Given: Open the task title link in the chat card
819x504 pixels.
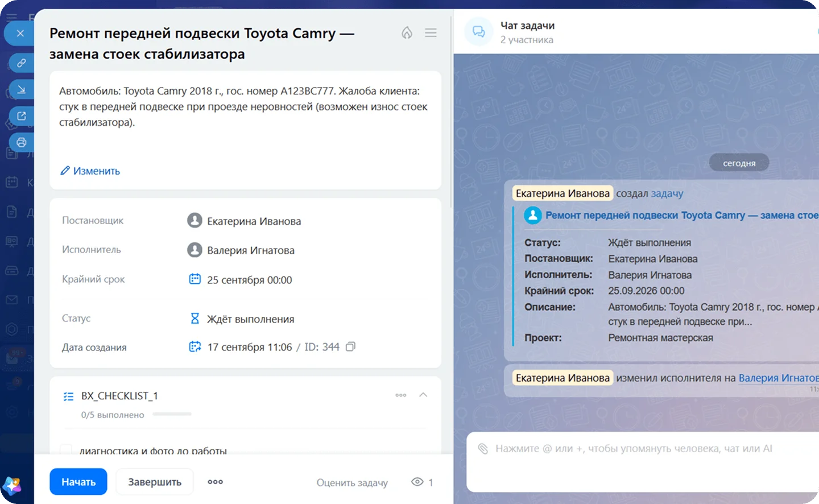Looking at the screenshot, I should (x=682, y=215).
